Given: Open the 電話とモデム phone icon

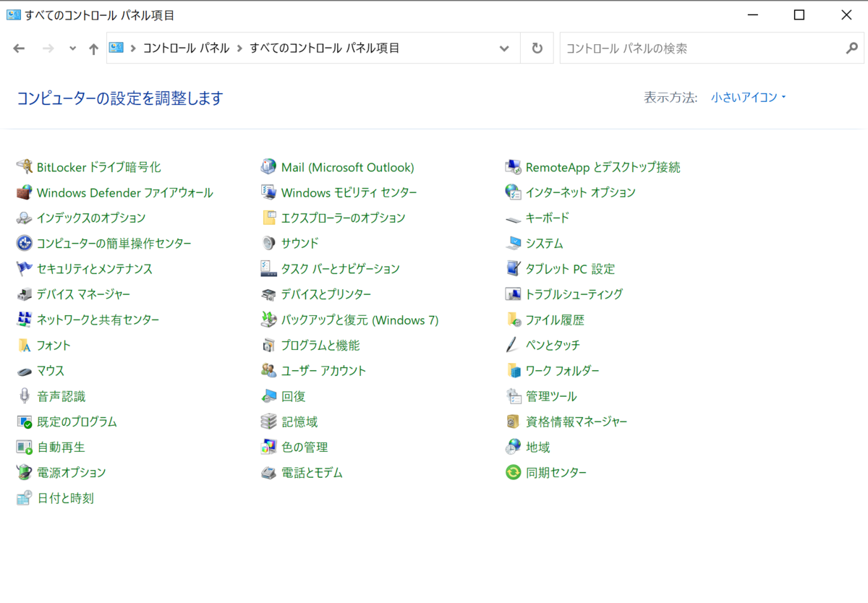Looking at the screenshot, I should click(269, 473).
